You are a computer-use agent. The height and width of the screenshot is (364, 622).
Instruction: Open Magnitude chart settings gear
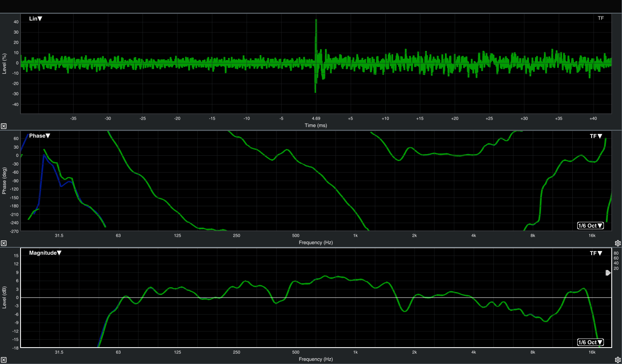point(617,360)
